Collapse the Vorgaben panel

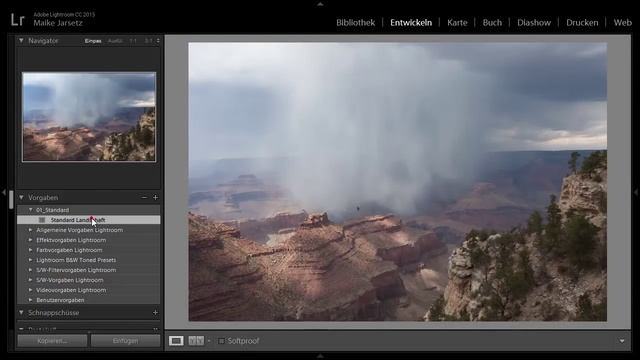click(21, 197)
